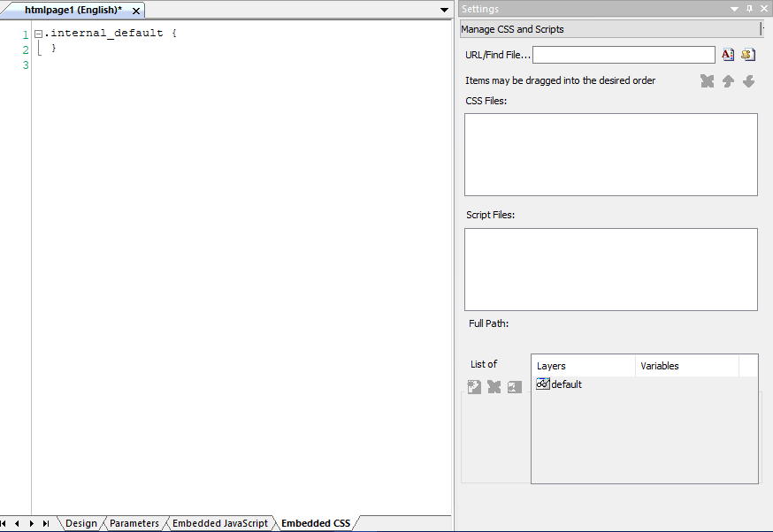Click the Manage CSS and Scripts header
The image size is (773, 532).
(611, 29)
